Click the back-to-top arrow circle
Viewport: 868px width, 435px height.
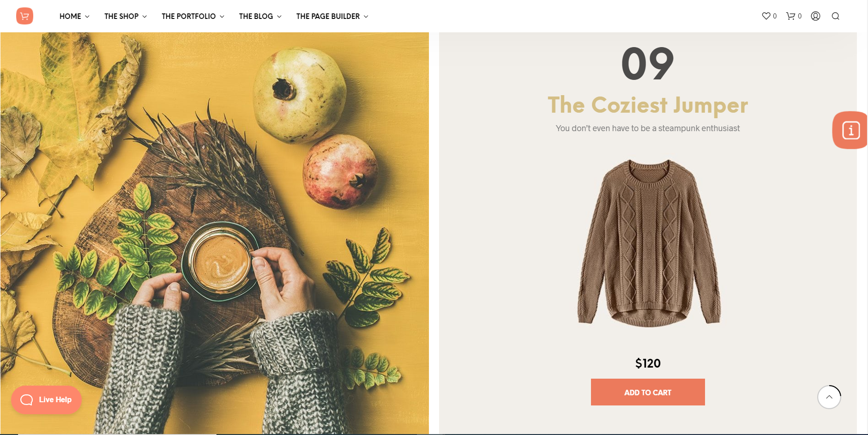(829, 397)
